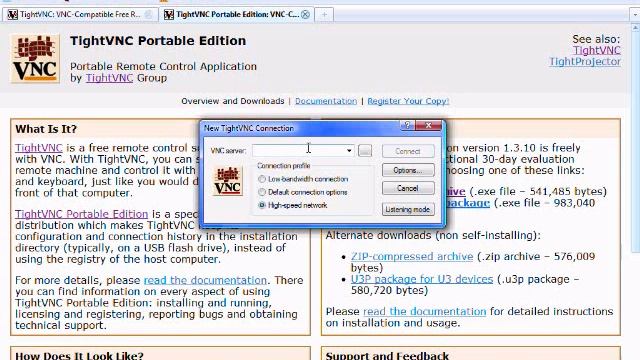
Task: Switch to TightVNC Portable Edition tab
Action: pyautogui.click(x=237, y=15)
